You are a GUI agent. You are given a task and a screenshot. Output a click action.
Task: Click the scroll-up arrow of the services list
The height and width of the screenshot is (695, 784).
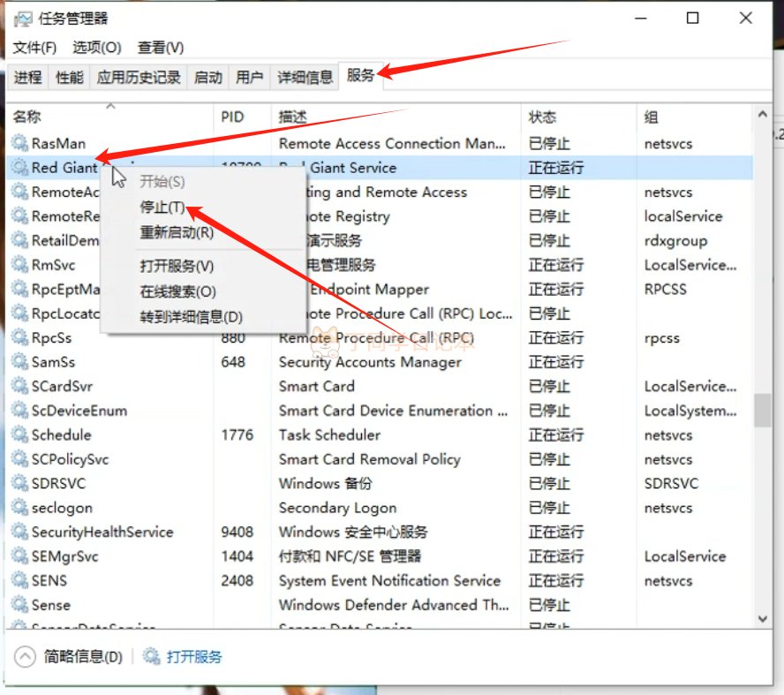(x=761, y=117)
